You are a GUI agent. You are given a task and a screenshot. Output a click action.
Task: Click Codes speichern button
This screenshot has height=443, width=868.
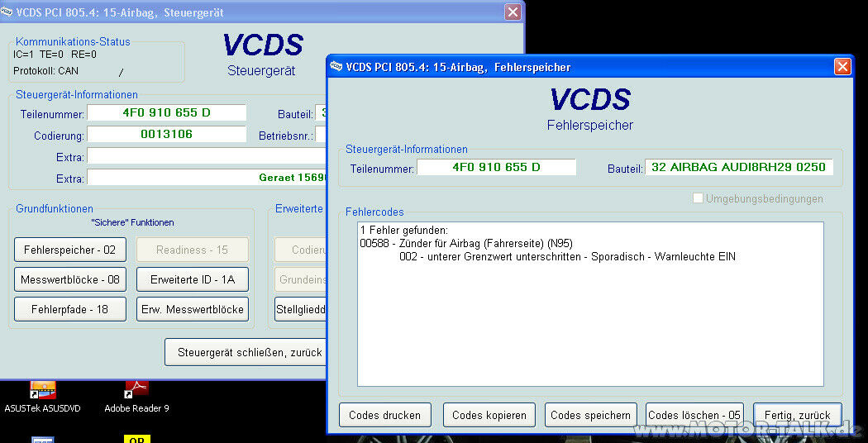[591, 415]
